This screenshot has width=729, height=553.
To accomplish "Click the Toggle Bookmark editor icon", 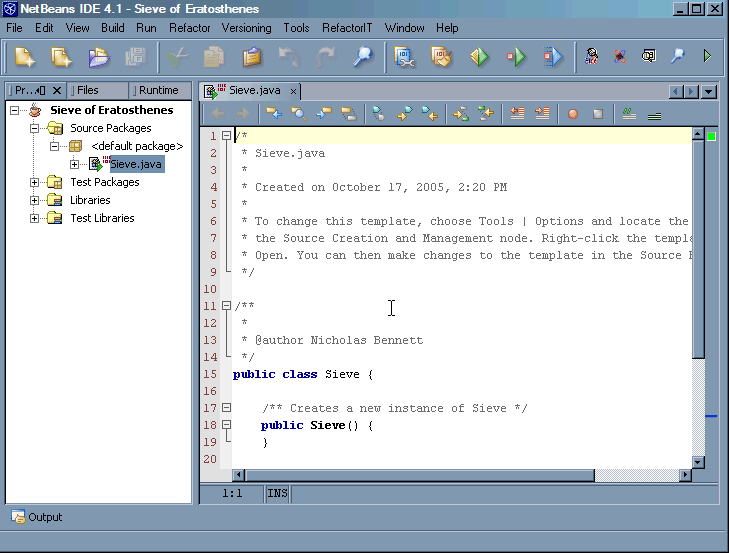I will coord(379,113).
